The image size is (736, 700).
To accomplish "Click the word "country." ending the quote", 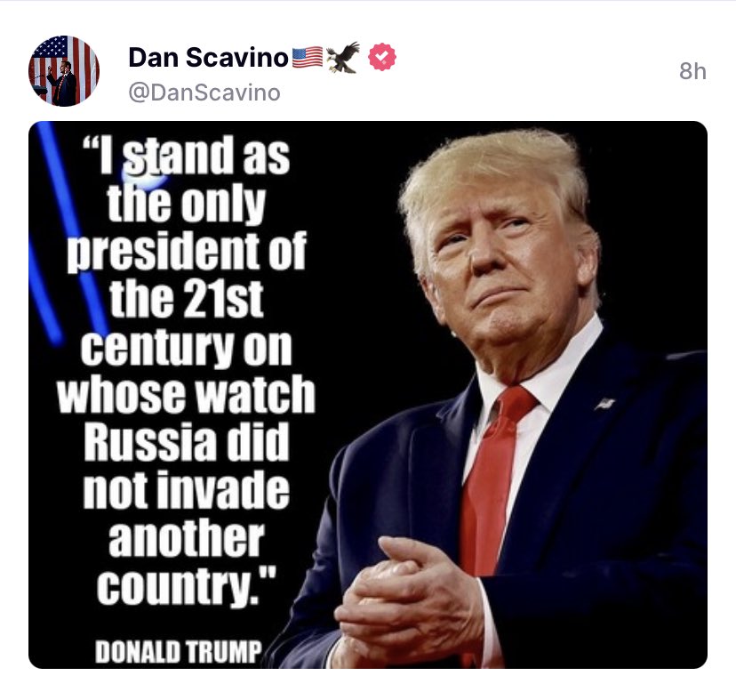I will (187, 586).
